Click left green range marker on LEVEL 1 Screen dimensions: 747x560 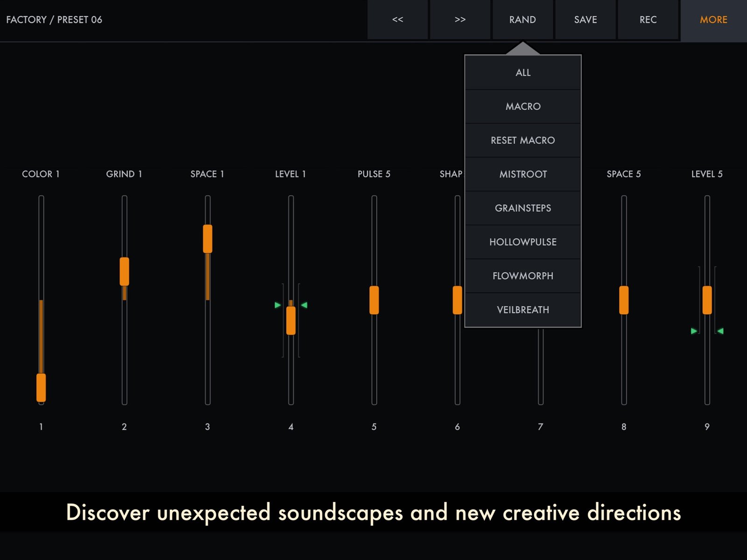click(278, 305)
